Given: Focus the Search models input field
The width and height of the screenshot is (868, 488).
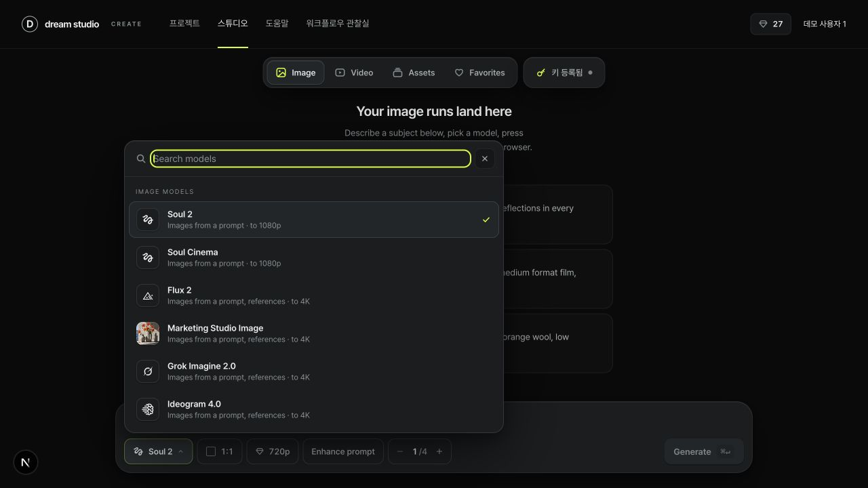Looking at the screenshot, I should 311,159.
